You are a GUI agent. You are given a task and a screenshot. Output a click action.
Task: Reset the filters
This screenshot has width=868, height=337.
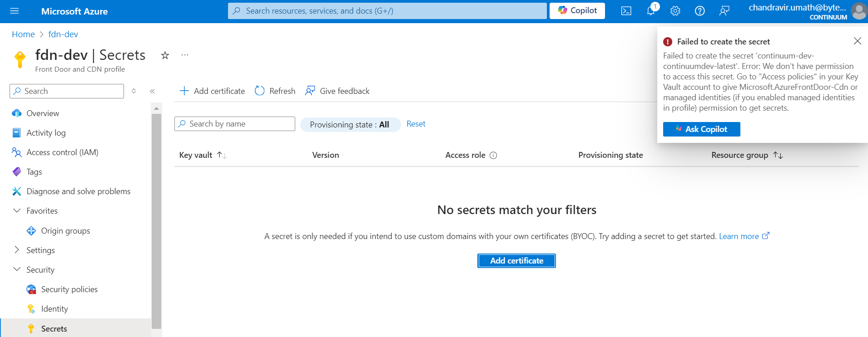416,124
